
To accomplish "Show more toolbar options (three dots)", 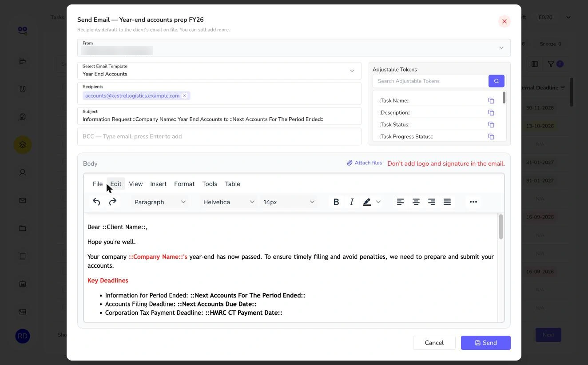I will pyautogui.click(x=473, y=202).
